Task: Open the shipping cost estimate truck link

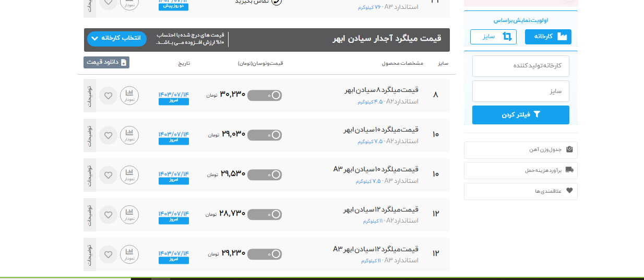Action: pos(520,170)
